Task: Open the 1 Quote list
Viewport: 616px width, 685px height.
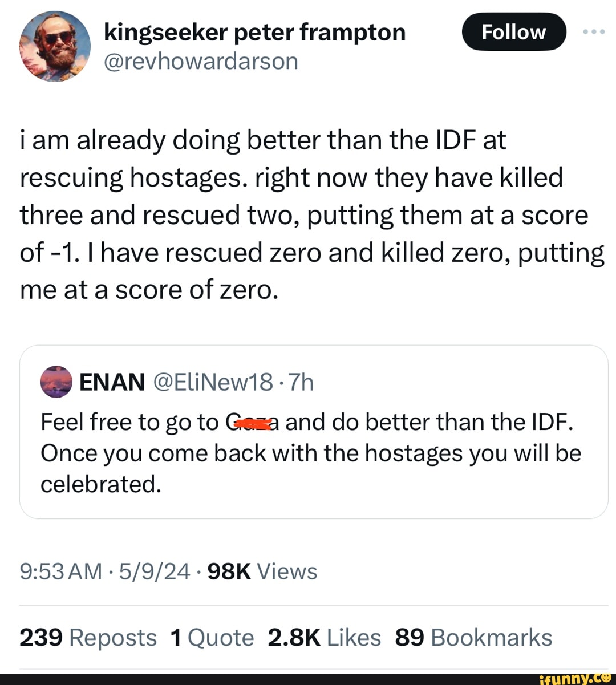Action: (x=212, y=637)
